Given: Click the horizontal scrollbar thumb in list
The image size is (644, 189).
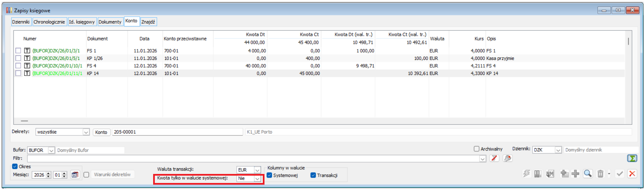Looking at the screenshot, I should click(x=24, y=121).
